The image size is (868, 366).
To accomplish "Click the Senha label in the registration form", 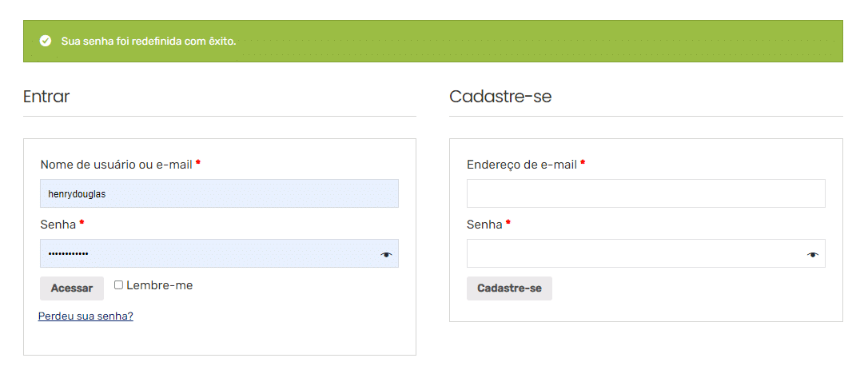I will 484,225.
